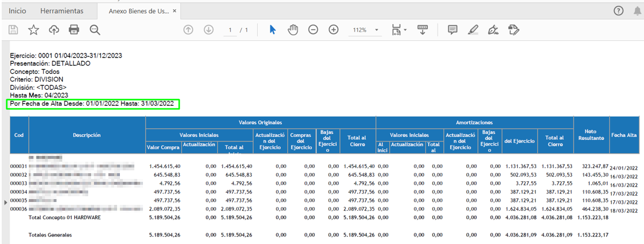This screenshot has width=644, height=244.
Task: Close the Anexo Bienes de Us... tab
Action: tap(175, 11)
